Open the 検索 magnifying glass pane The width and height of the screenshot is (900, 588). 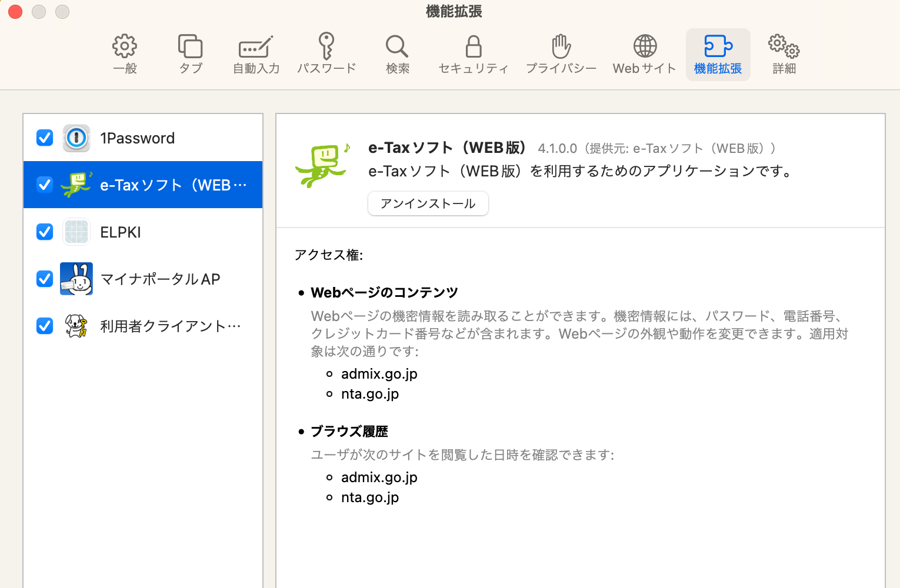point(397,47)
